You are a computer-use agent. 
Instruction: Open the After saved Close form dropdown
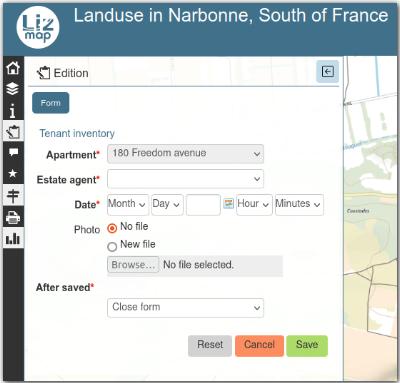click(185, 307)
